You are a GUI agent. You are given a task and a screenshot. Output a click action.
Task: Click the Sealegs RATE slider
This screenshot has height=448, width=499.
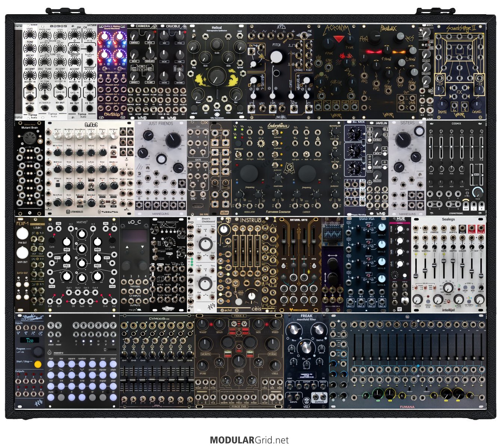(444, 269)
